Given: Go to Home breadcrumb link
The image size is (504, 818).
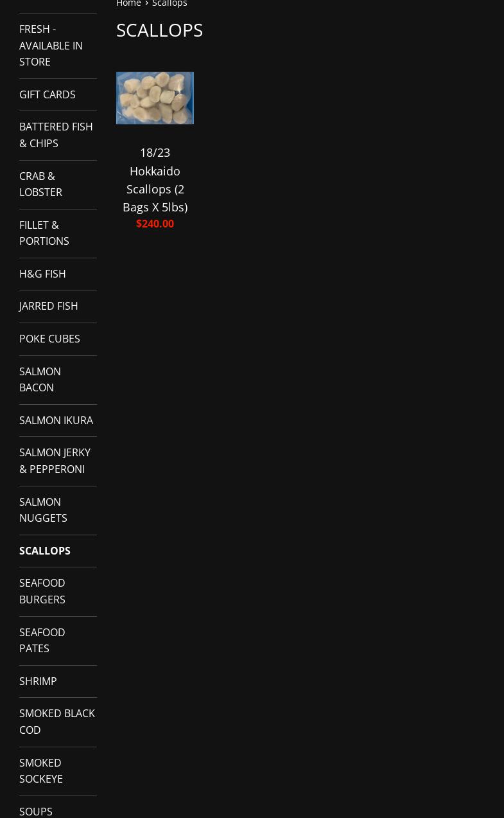Looking at the screenshot, I should (x=128, y=4).
